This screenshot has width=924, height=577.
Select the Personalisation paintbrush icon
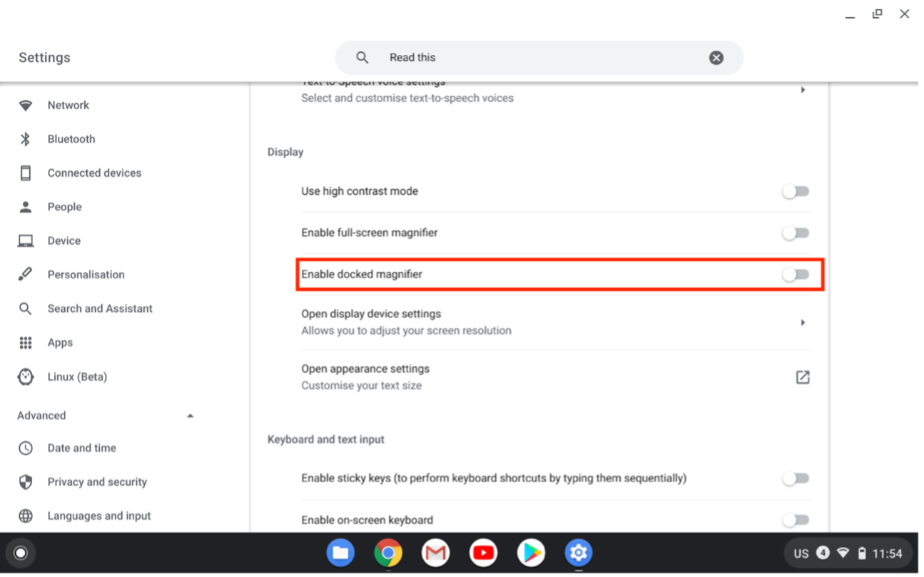26,274
